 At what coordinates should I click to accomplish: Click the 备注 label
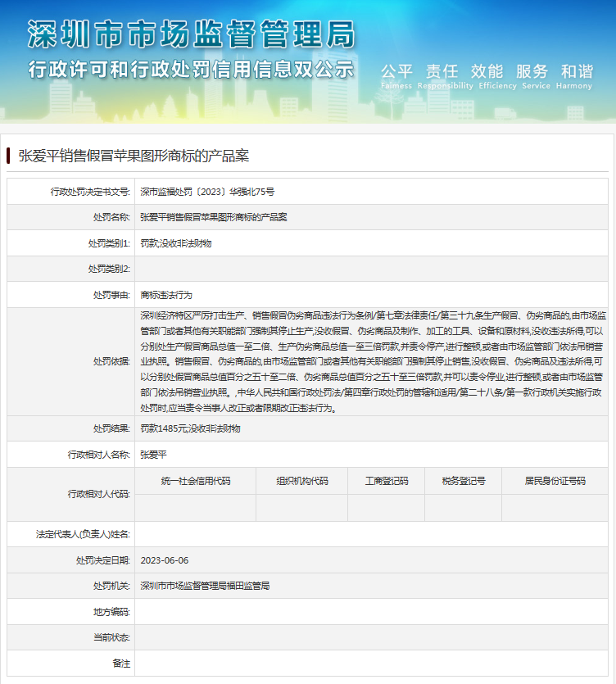click(121, 663)
